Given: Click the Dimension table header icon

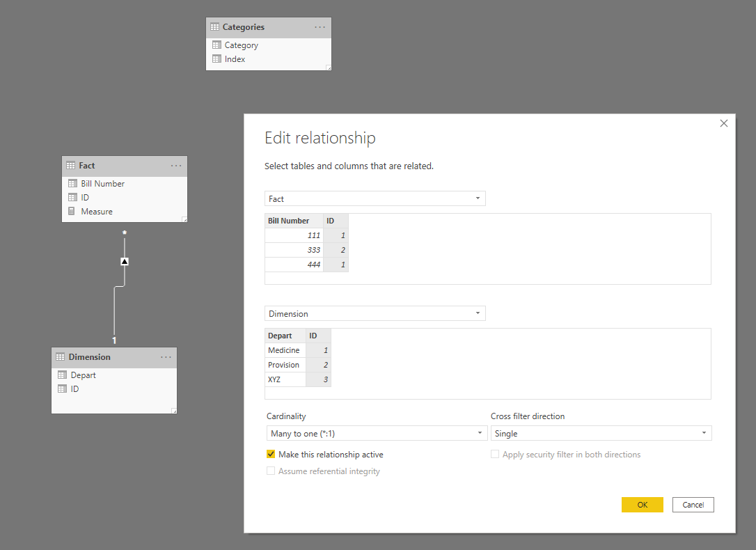Looking at the screenshot, I should (61, 356).
